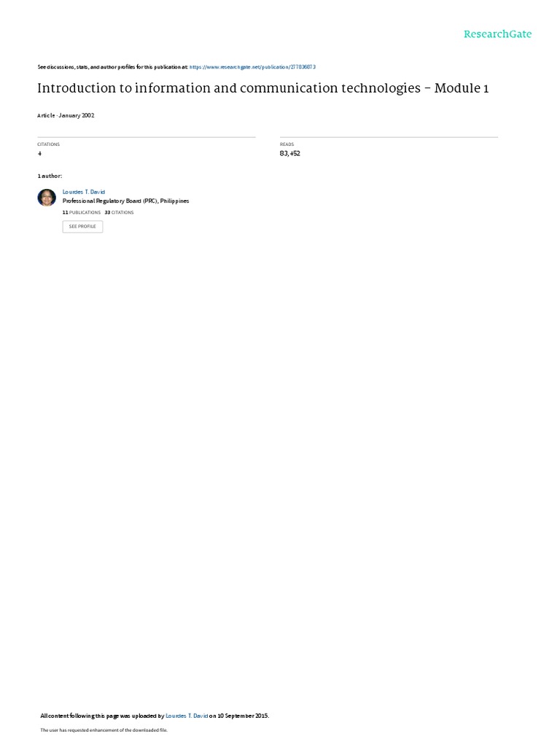Open the footer Lourdes T. David uploader link
The image size is (560, 747).
pyautogui.click(x=187, y=716)
